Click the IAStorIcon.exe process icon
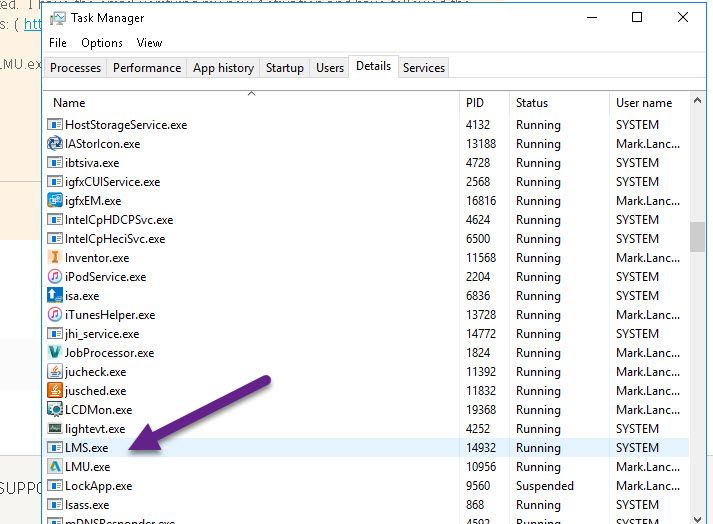713x524 pixels. 55,144
